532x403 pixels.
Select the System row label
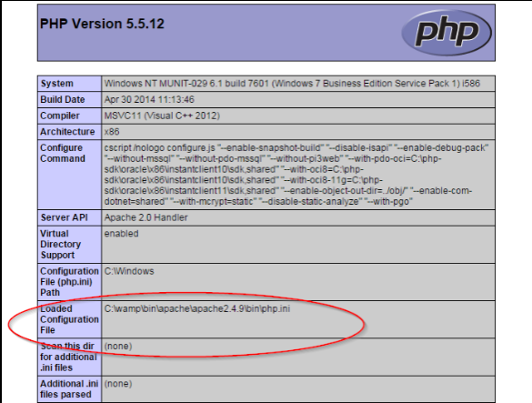[69, 84]
